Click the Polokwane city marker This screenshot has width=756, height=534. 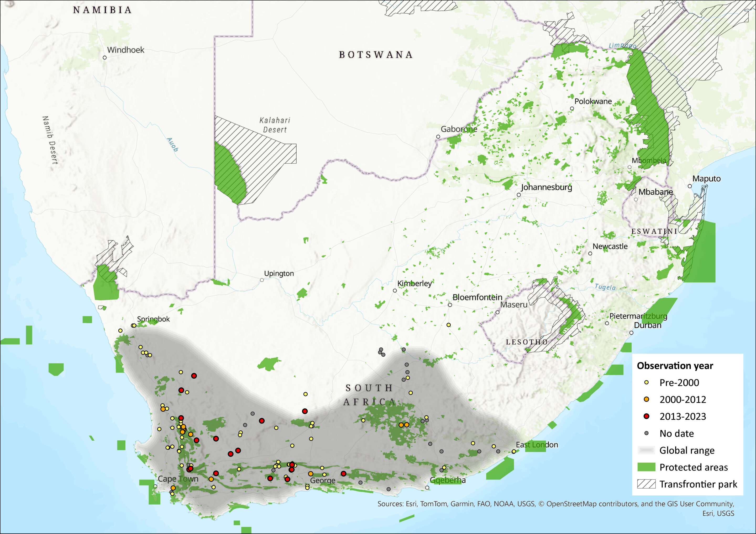[572, 109]
